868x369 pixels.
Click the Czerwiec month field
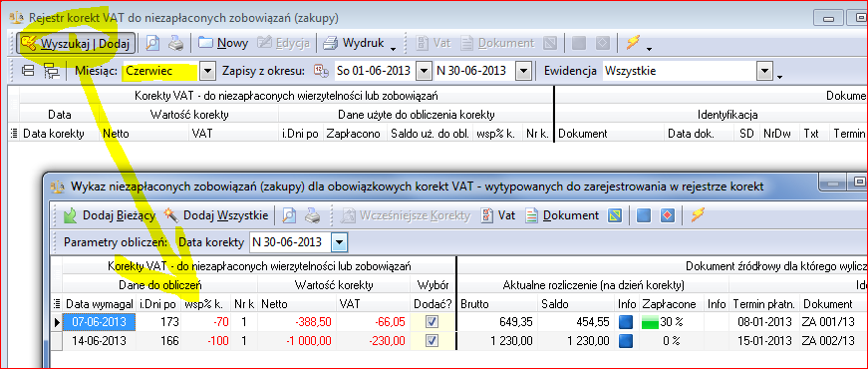161,71
